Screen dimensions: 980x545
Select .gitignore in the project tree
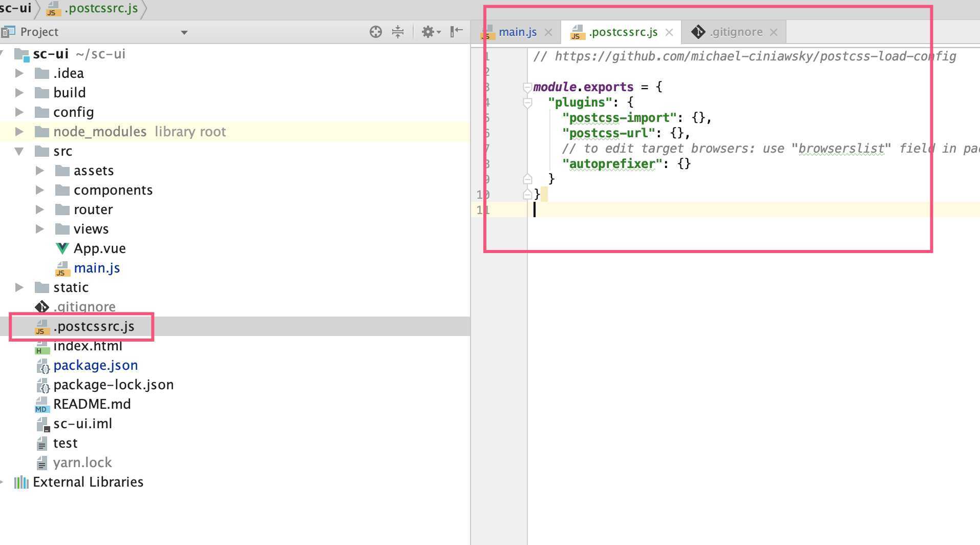[84, 307]
